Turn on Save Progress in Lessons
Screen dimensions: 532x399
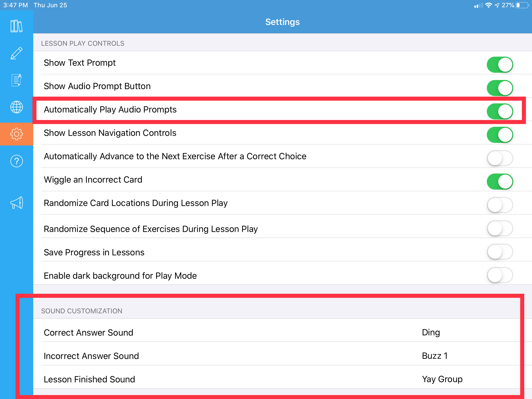(500, 252)
